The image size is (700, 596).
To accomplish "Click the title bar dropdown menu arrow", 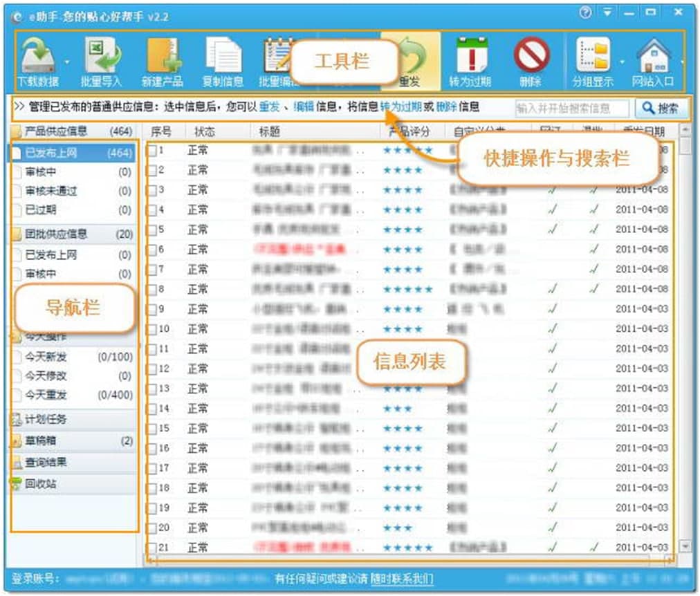I will (607, 12).
